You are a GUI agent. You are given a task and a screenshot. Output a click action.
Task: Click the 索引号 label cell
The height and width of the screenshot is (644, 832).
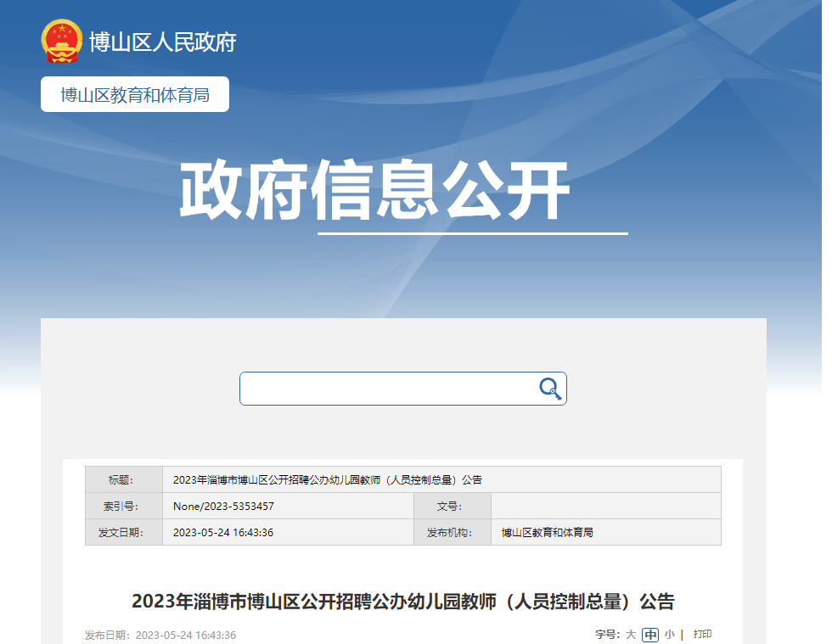pyautogui.click(x=123, y=507)
